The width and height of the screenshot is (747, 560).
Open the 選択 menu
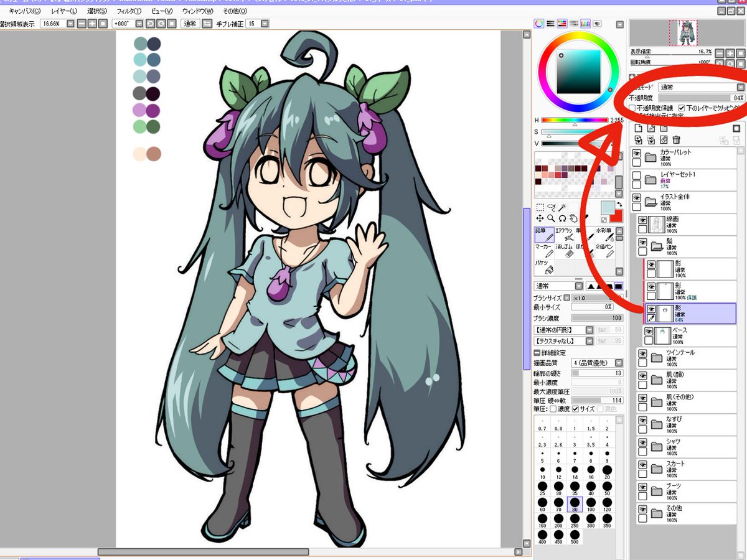pos(97,11)
